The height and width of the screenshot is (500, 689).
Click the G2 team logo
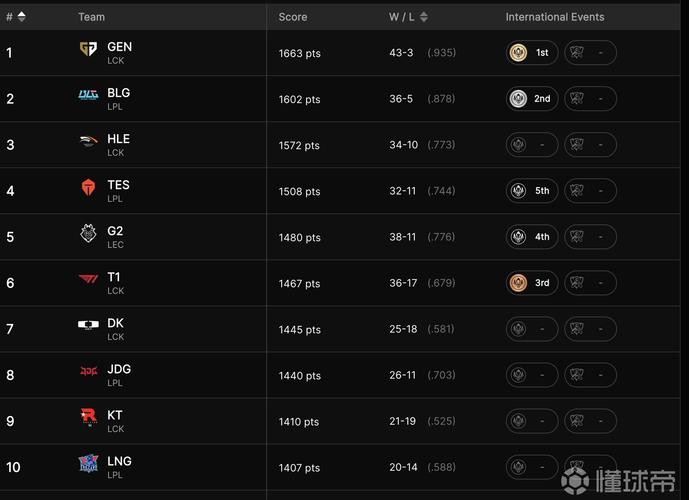tap(89, 233)
